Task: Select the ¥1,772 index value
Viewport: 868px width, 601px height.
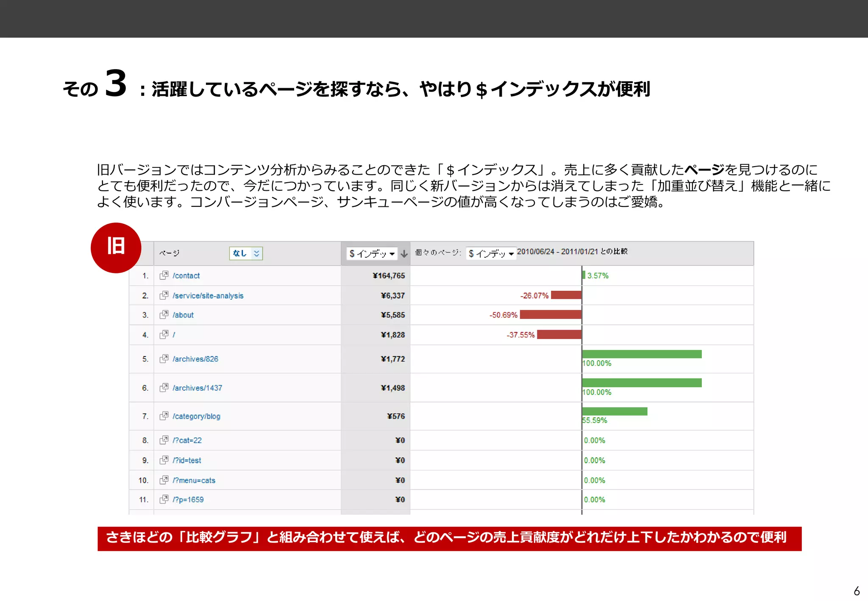Action: (393, 359)
